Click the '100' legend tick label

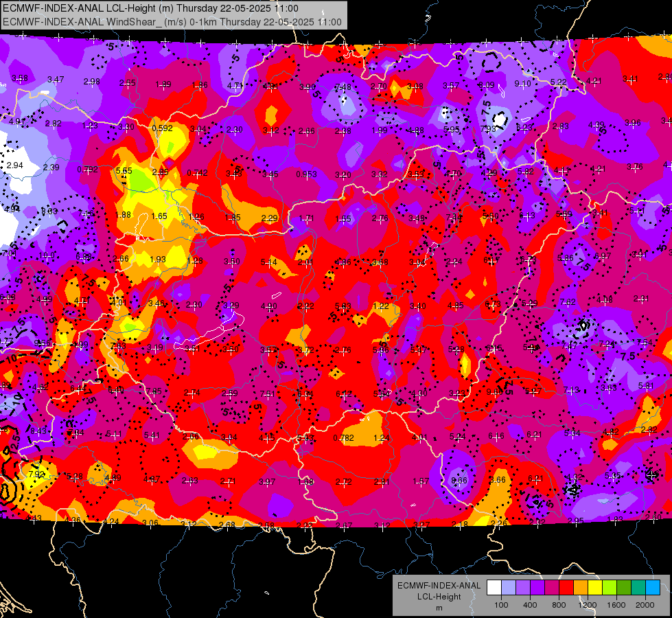tap(501, 605)
